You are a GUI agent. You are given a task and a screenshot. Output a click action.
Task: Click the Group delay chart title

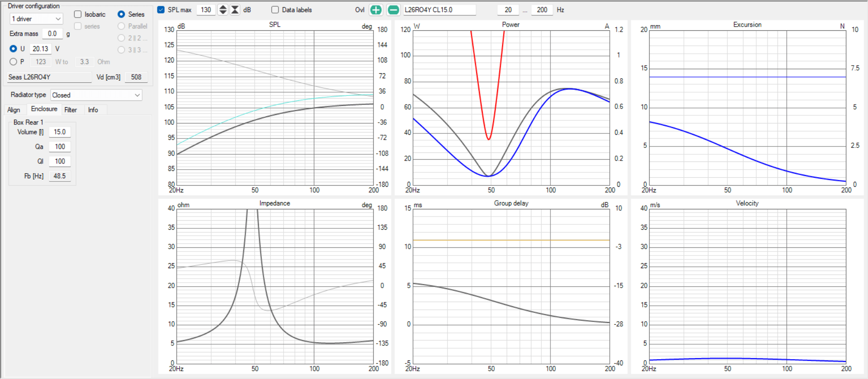point(511,203)
